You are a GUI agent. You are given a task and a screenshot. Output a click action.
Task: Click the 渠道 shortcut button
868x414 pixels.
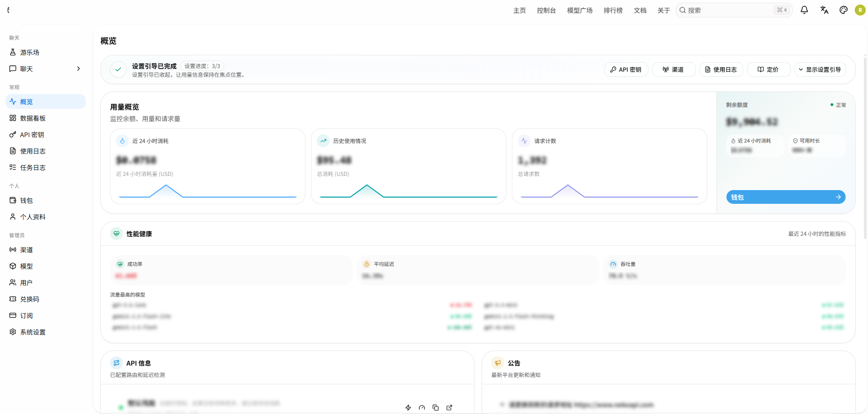(x=673, y=69)
